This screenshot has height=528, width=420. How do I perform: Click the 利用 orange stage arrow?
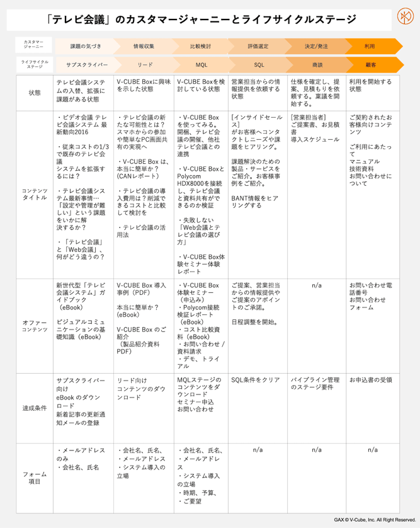[x=372, y=46]
